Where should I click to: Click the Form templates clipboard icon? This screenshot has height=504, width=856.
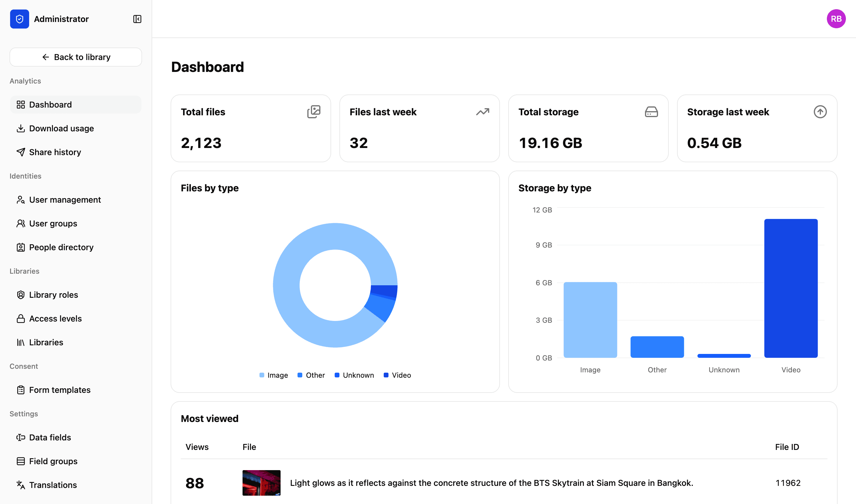click(21, 390)
